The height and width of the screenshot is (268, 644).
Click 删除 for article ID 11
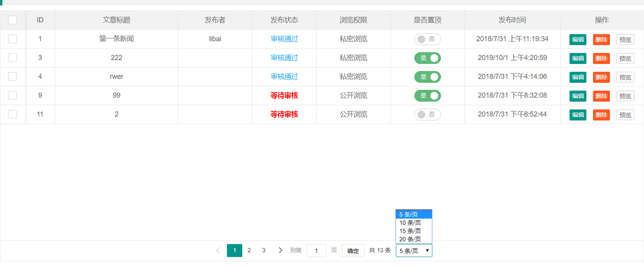601,115
